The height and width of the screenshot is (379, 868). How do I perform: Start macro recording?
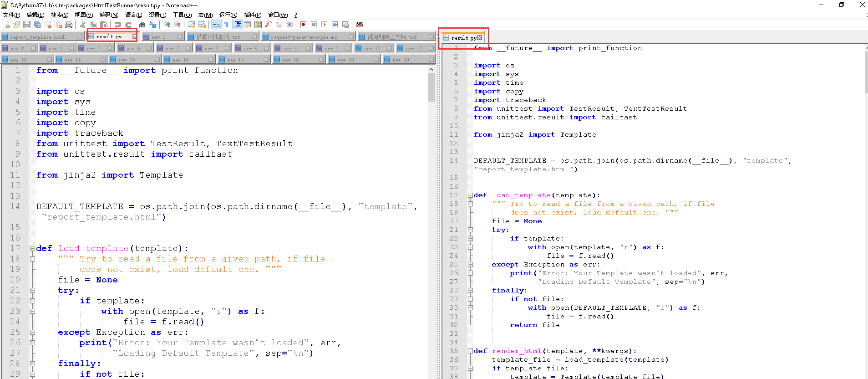click(x=303, y=25)
